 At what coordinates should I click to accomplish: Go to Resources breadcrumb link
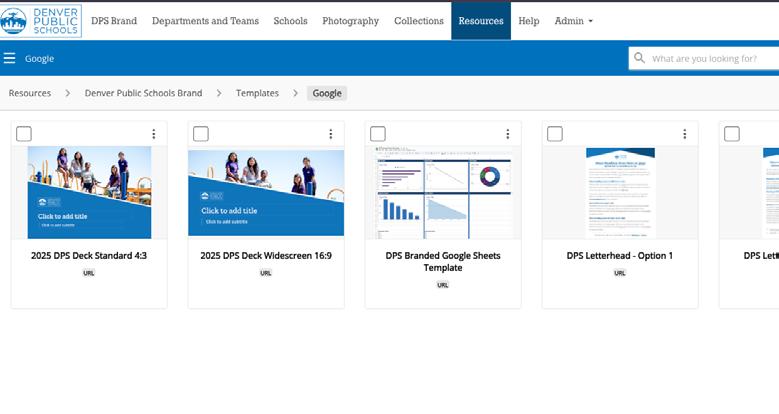pos(30,93)
